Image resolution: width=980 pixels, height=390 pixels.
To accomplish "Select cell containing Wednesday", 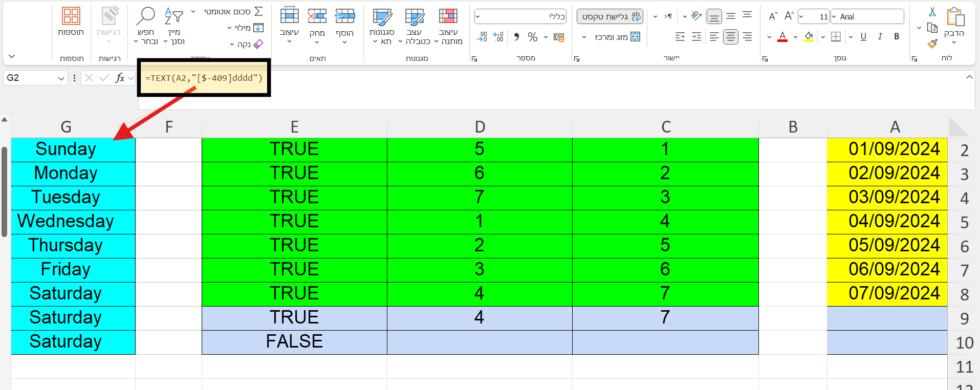I will click(73, 222).
